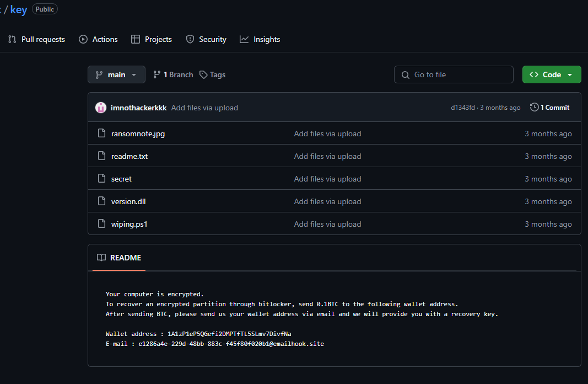Open the Actions tab

tap(98, 39)
